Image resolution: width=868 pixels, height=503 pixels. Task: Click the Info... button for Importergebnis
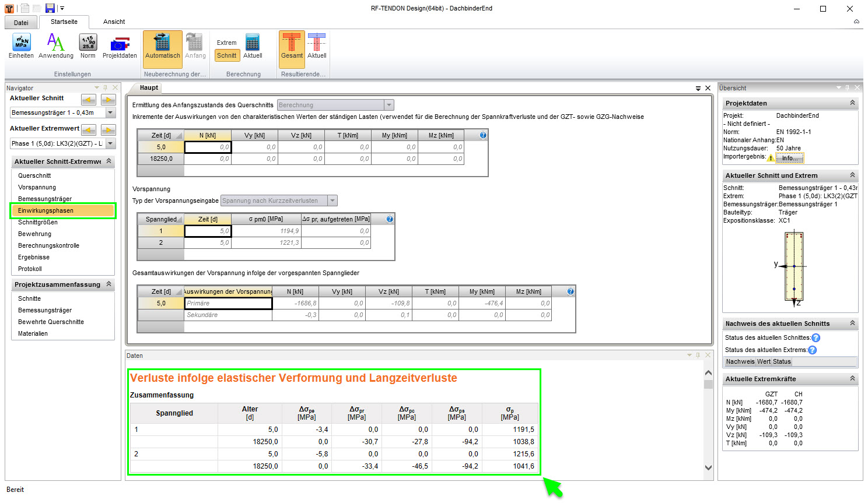790,158
